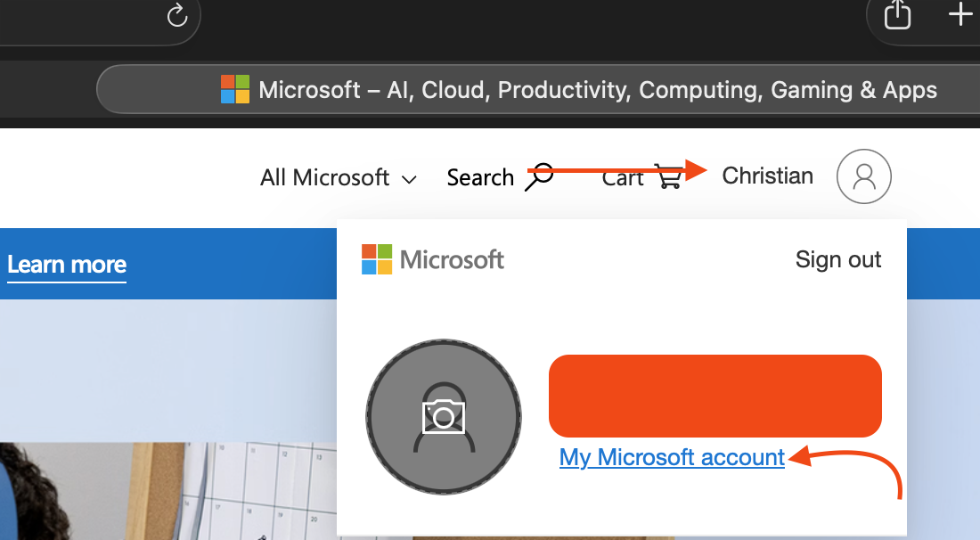Click the chevron beside All Microsoft
This screenshot has height=540, width=980.
click(x=409, y=179)
